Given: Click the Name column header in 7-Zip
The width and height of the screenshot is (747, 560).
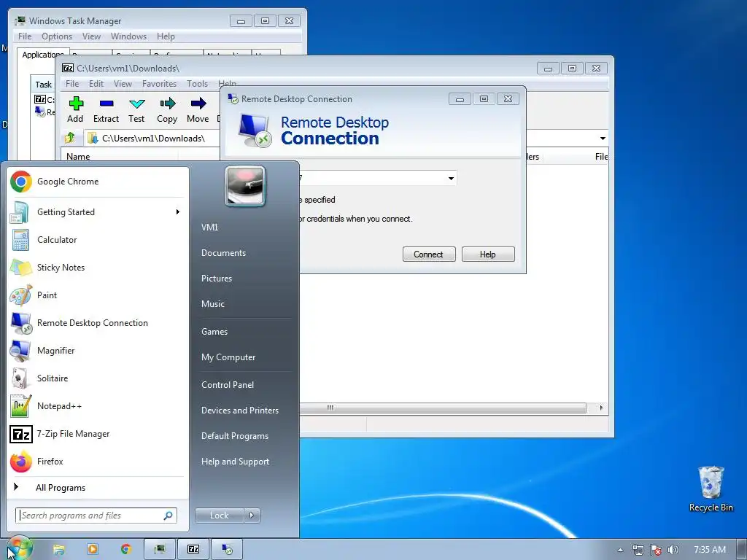Looking at the screenshot, I should click(119, 157).
